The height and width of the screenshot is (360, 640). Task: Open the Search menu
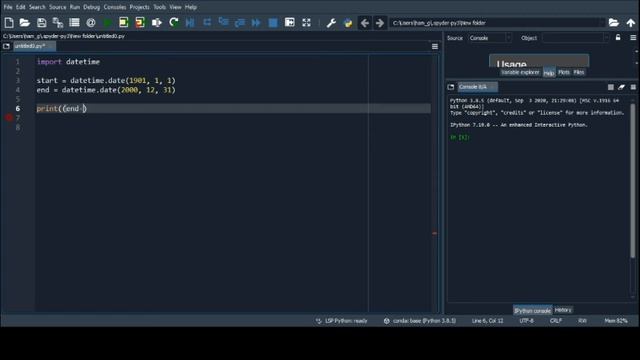[x=37, y=7]
